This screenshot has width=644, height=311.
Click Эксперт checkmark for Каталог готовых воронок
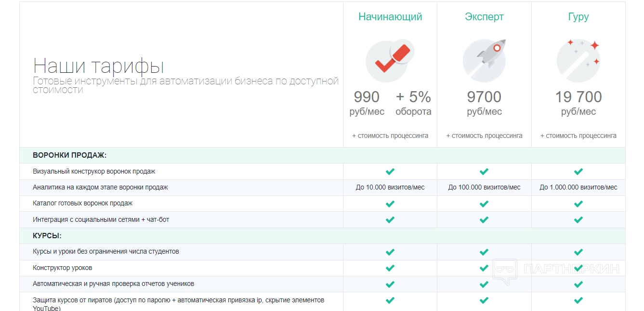coord(484,203)
